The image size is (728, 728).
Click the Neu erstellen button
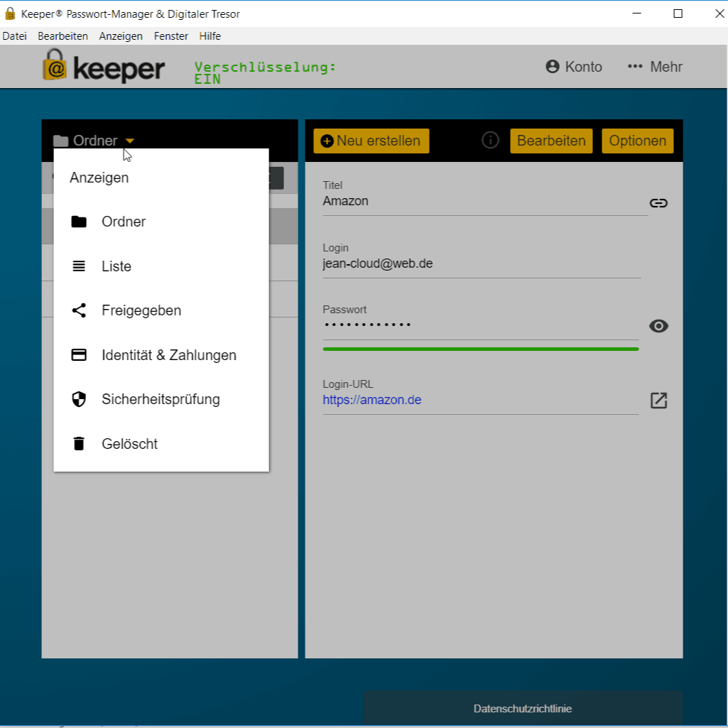(371, 141)
